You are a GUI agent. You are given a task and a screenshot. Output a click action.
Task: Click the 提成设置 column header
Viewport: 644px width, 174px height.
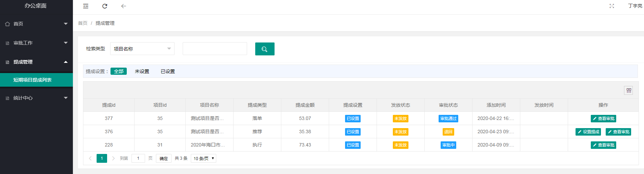tap(353, 105)
